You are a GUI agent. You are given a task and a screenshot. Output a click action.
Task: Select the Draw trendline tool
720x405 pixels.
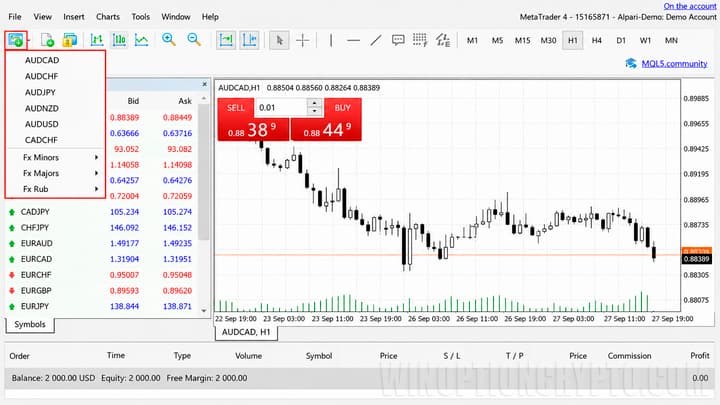pyautogui.click(x=376, y=40)
